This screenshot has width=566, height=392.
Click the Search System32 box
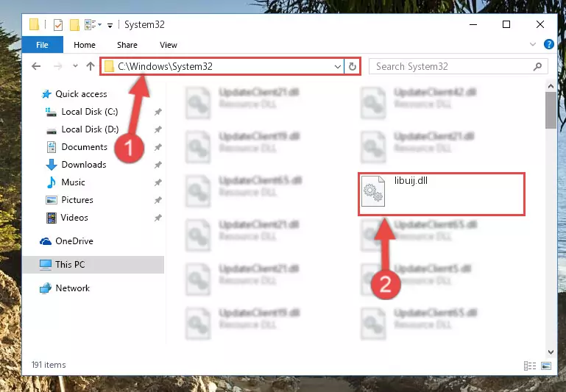pos(458,67)
